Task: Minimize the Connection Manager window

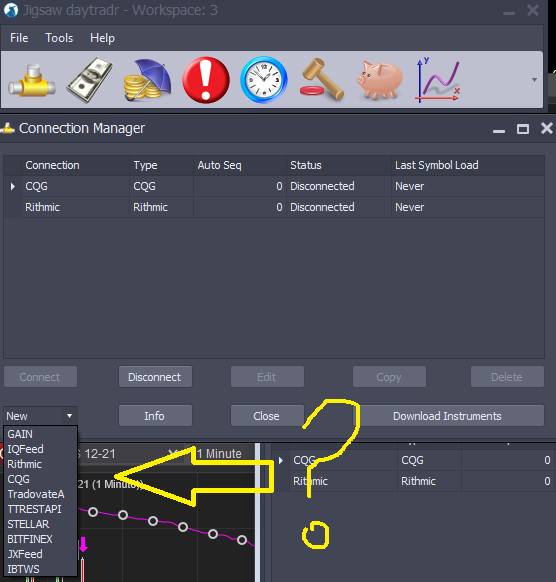Action: point(499,131)
